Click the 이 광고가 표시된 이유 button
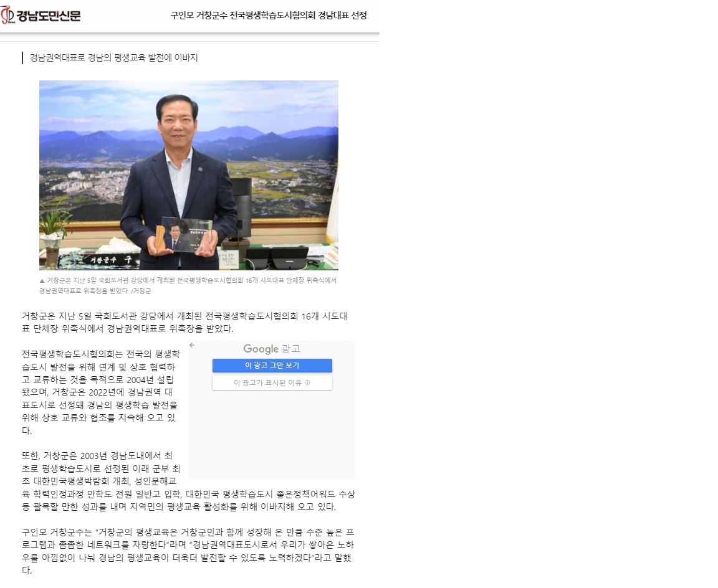 pos(272,382)
